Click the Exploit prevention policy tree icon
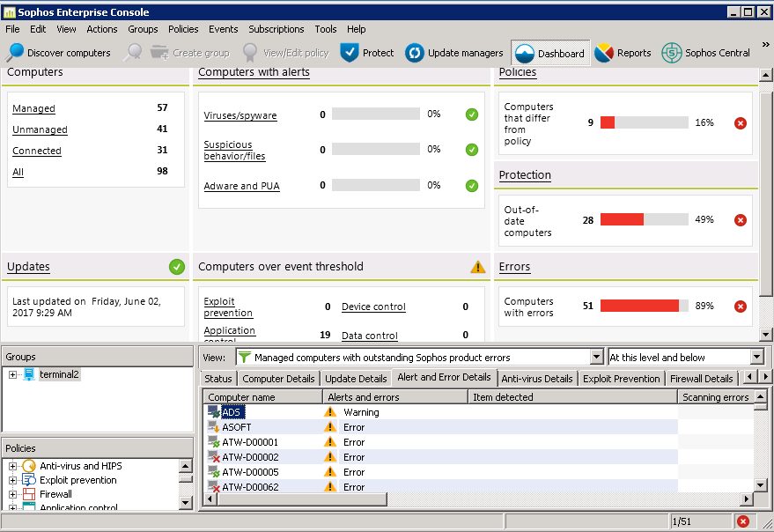This screenshot has height=532, width=774. (x=29, y=480)
